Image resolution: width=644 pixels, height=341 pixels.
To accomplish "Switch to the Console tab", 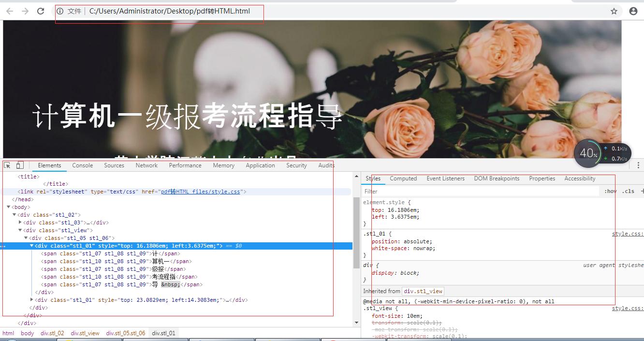I will 82,165.
